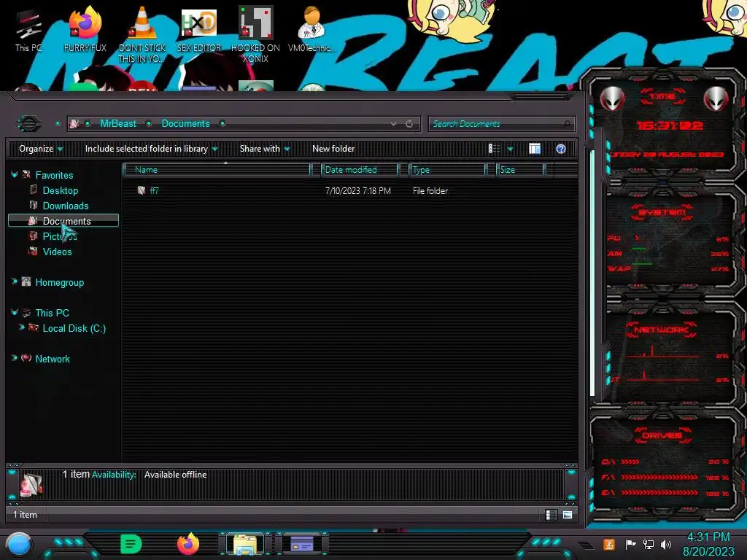
Task: Sort by the Type column header
Action: (x=447, y=169)
